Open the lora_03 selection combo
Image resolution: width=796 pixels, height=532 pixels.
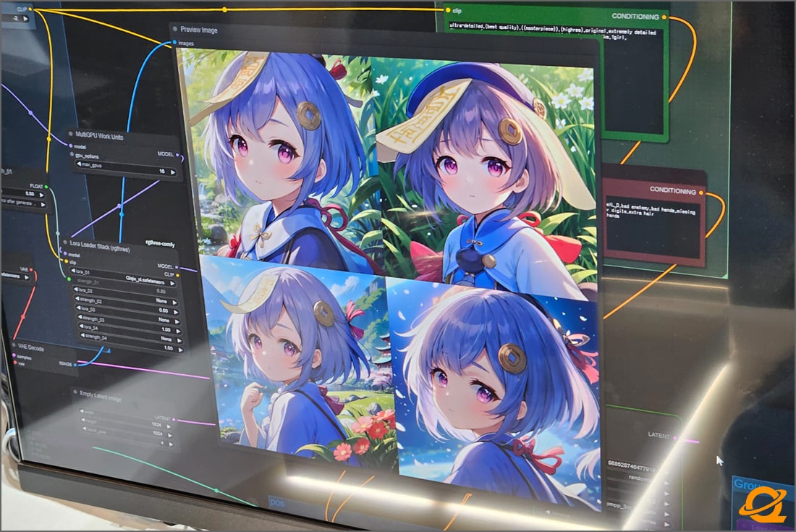click(x=128, y=314)
